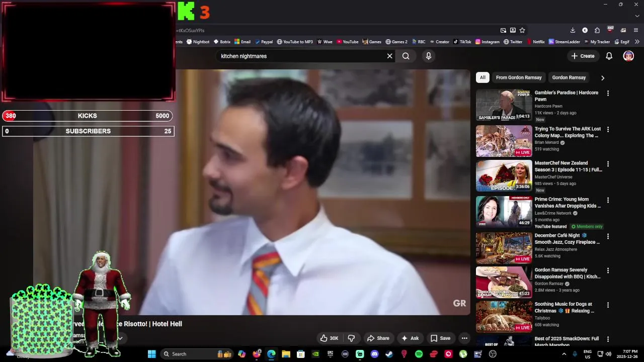The width and height of the screenshot is (644, 362).
Task: Open the Ask AI button
Action: click(410, 338)
